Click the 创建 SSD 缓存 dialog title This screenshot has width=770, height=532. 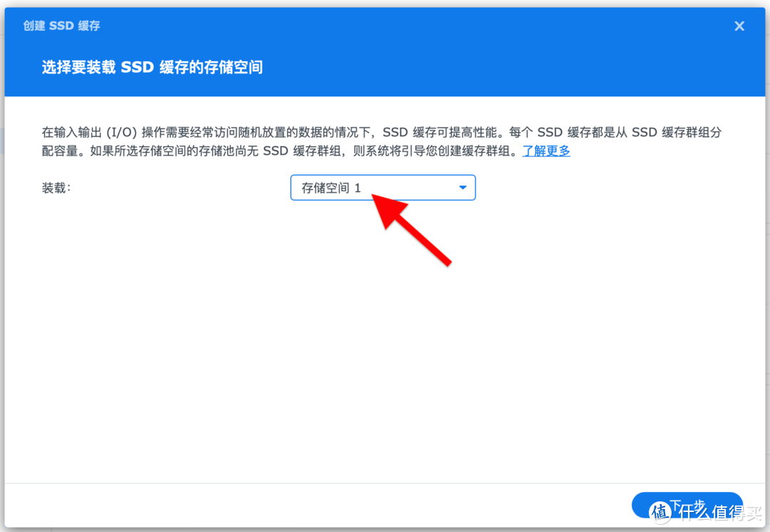[53, 26]
